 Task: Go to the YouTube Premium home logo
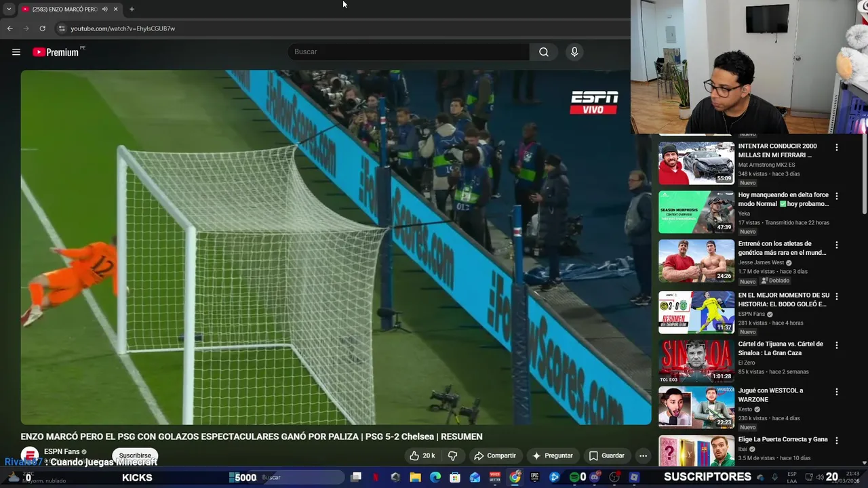56,52
